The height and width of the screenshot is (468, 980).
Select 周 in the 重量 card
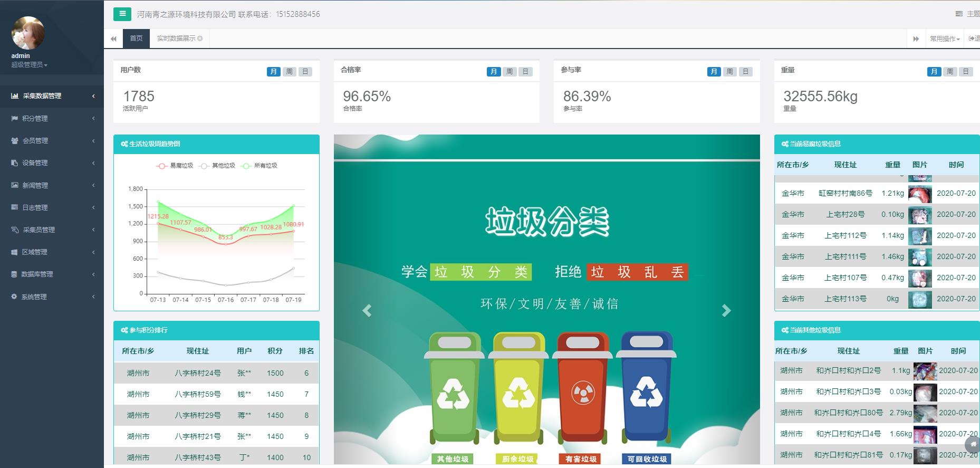(x=949, y=72)
